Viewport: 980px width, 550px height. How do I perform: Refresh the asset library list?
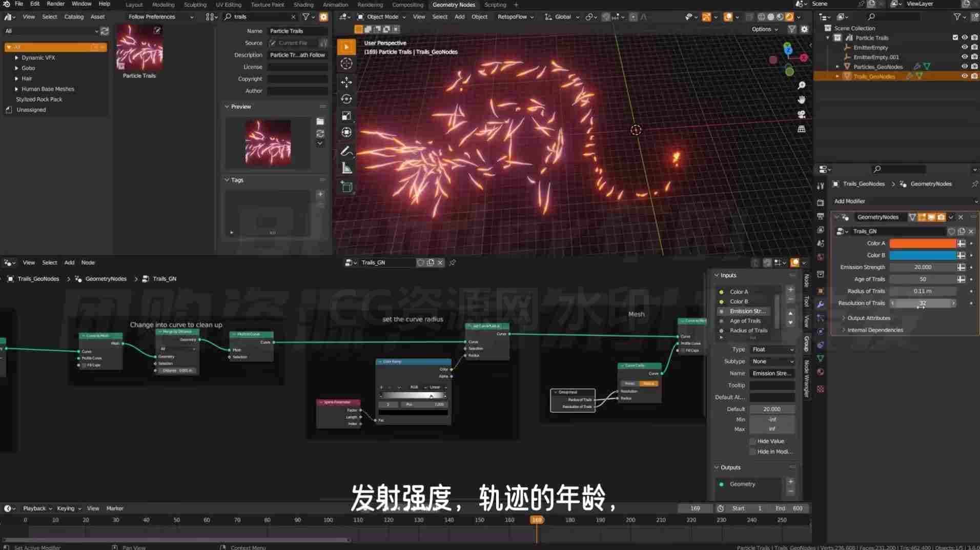click(x=105, y=31)
